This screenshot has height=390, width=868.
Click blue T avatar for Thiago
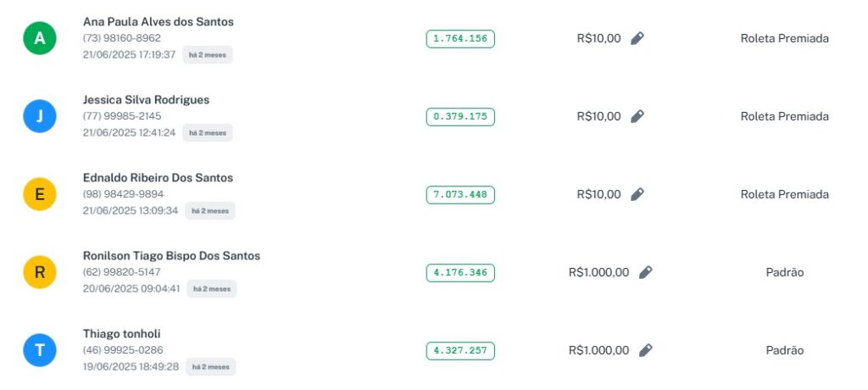[39, 350]
